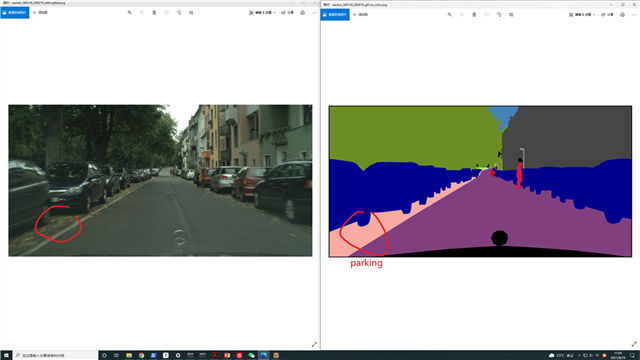Image resolution: width=640 pixels, height=360 pixels.
Task: Print the photo from right window
Action: point(622,15)
